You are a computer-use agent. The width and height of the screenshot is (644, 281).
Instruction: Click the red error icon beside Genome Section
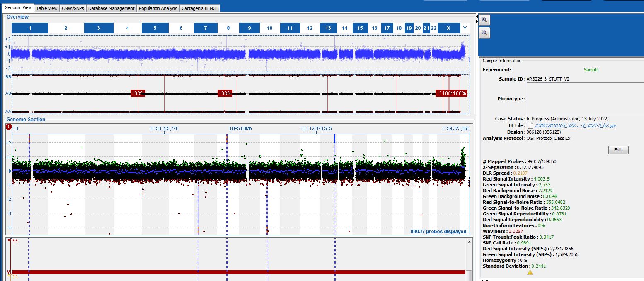9,127
